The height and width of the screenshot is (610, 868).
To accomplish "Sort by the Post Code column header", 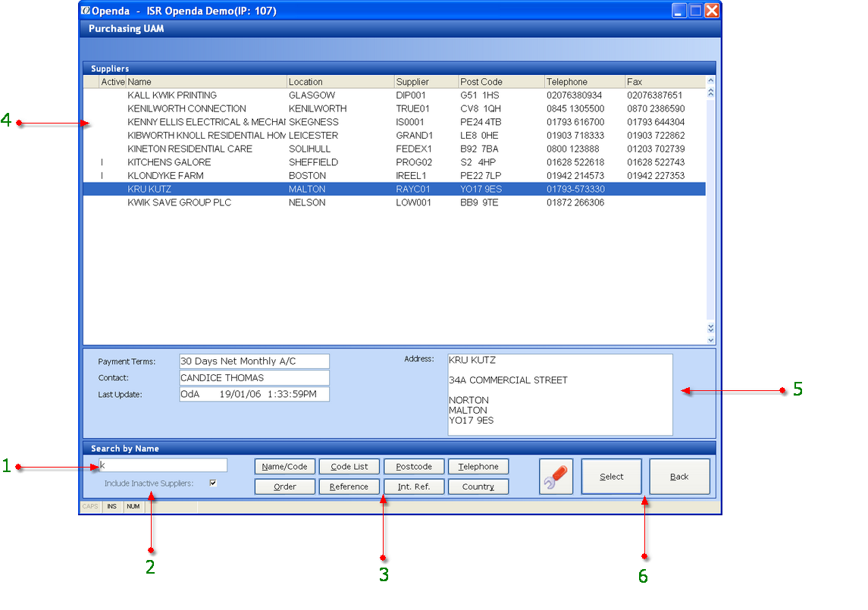I will point(502,82).
